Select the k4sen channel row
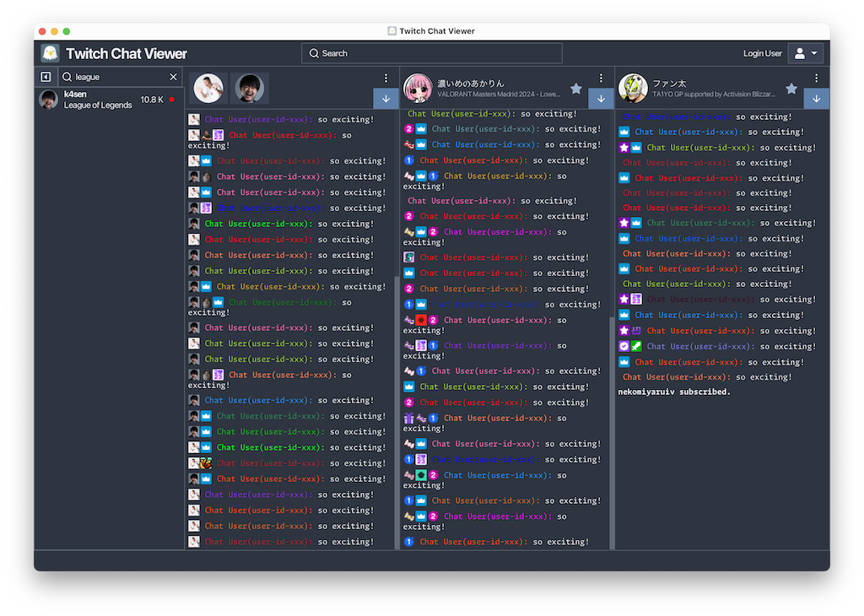 point(109,100)
